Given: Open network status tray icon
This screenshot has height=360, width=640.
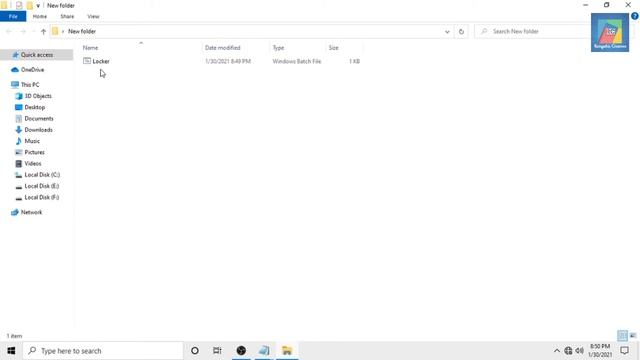Looking at the screenshot, I should [x=568, y=351].
